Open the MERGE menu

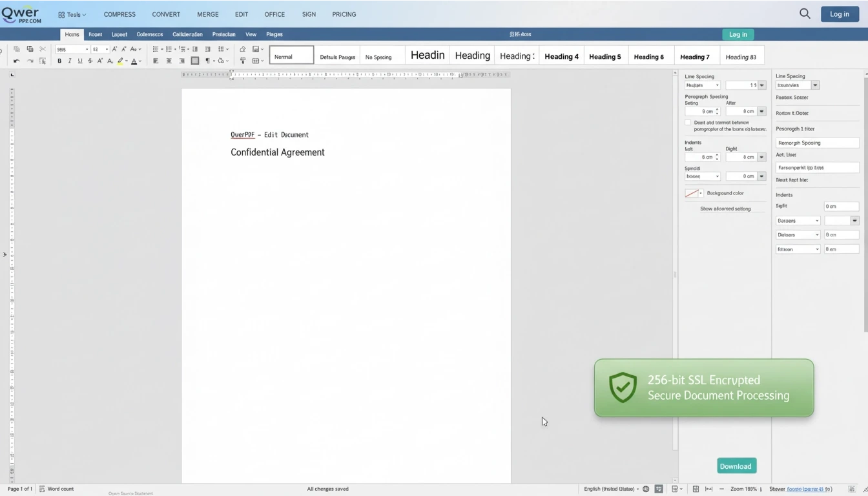point(207,14)
